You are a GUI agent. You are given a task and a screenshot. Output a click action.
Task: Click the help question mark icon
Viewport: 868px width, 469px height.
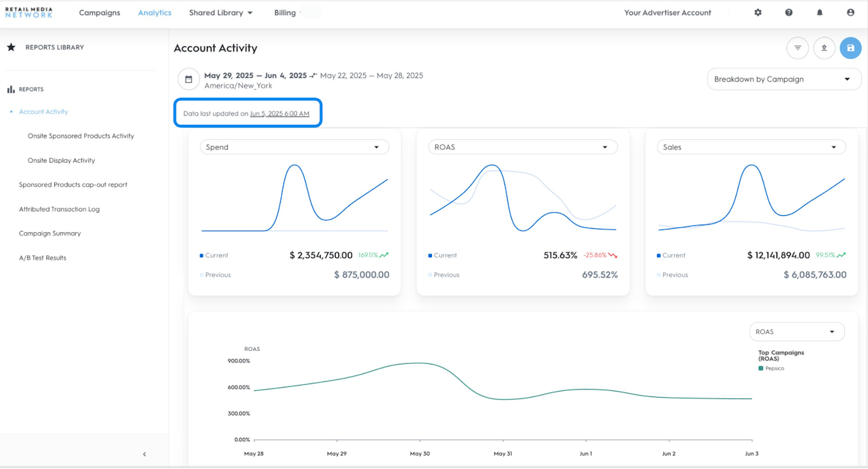[x=789, y=13]
